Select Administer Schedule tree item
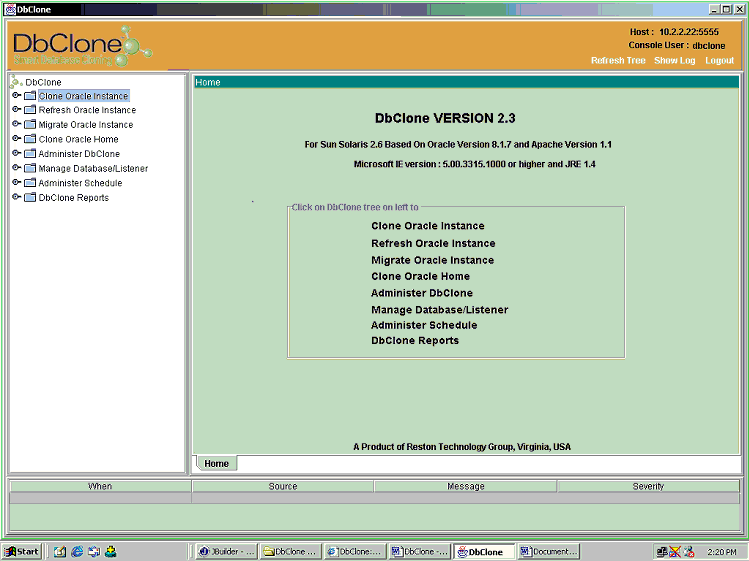Image resolution: width=749 pixels, height=561 pixels. (x=80, y=183)
